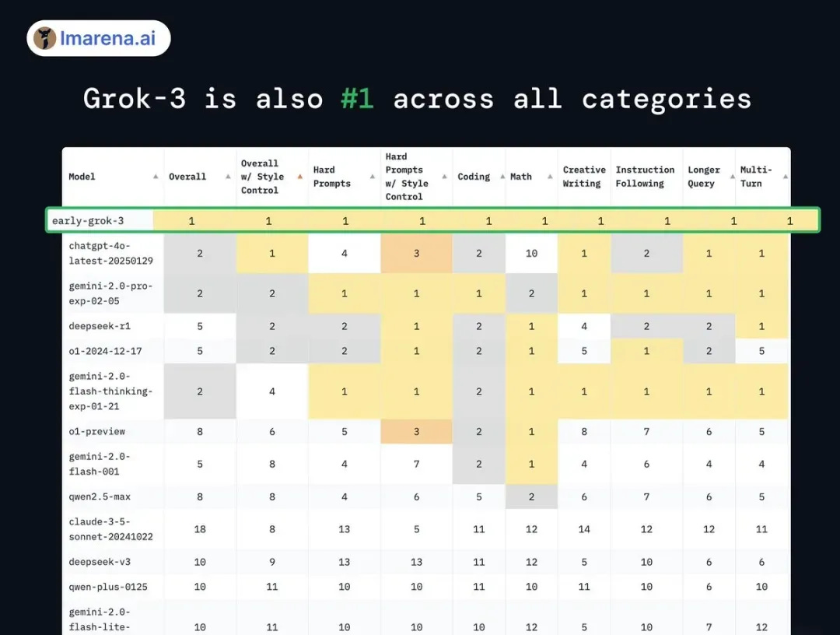
Task: Select the early-grok-3 model row
Action: click(x=433, y=220)
